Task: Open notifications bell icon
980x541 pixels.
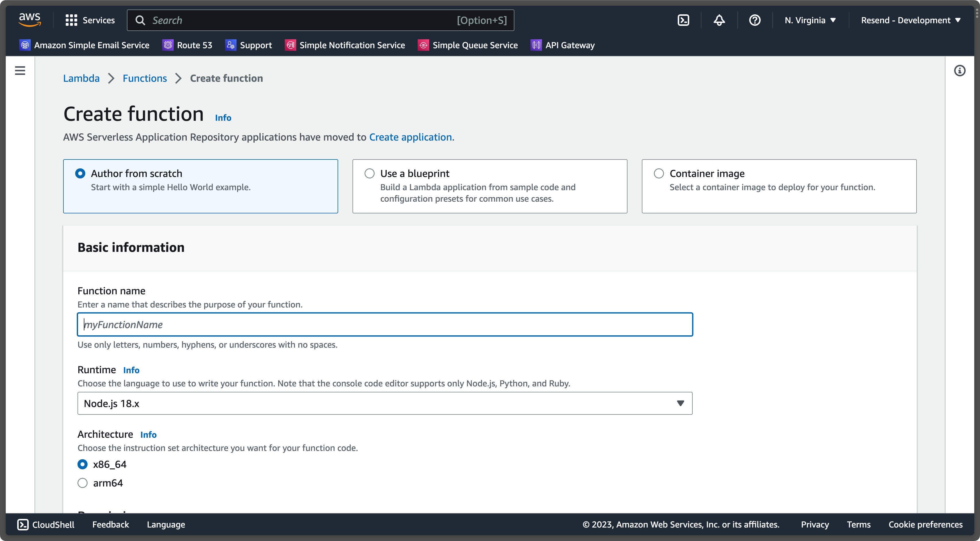Action: [719, 20]
